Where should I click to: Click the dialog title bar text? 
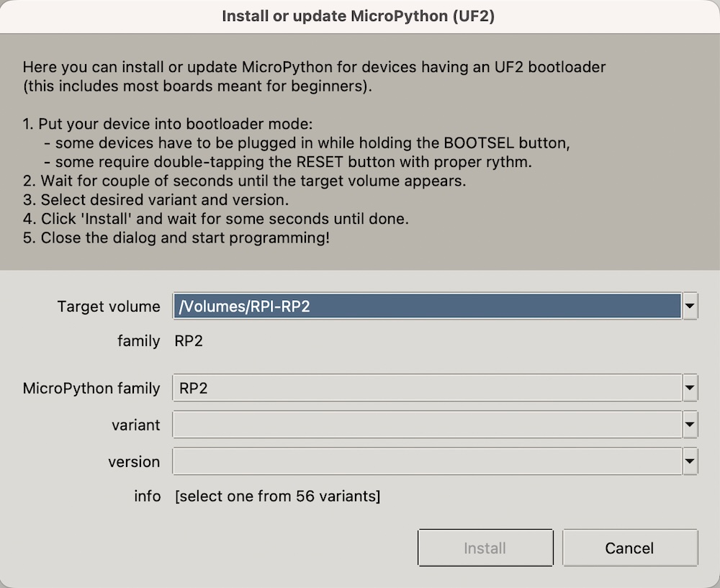coord(358,17)
